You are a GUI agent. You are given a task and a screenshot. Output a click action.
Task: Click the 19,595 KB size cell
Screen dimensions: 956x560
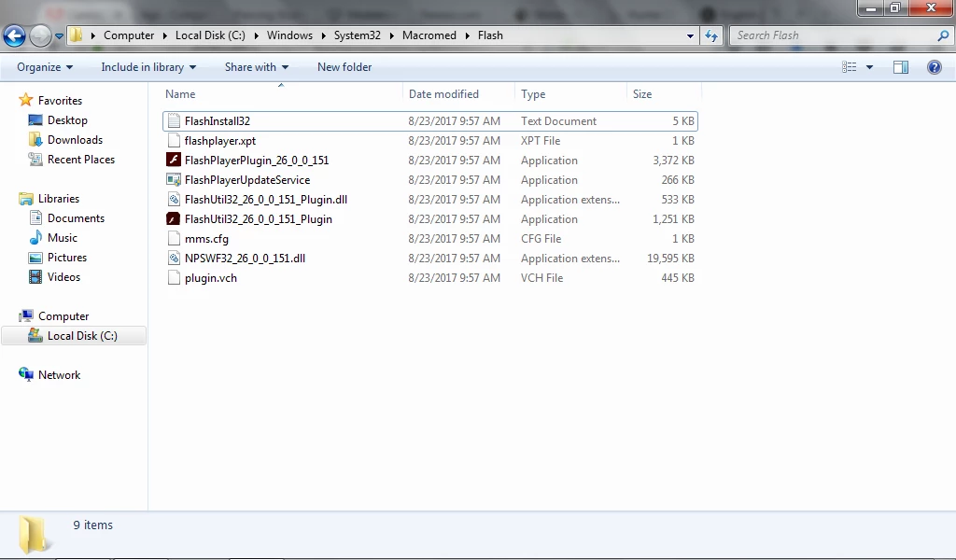pyautogui.click(x=670, y=259)
